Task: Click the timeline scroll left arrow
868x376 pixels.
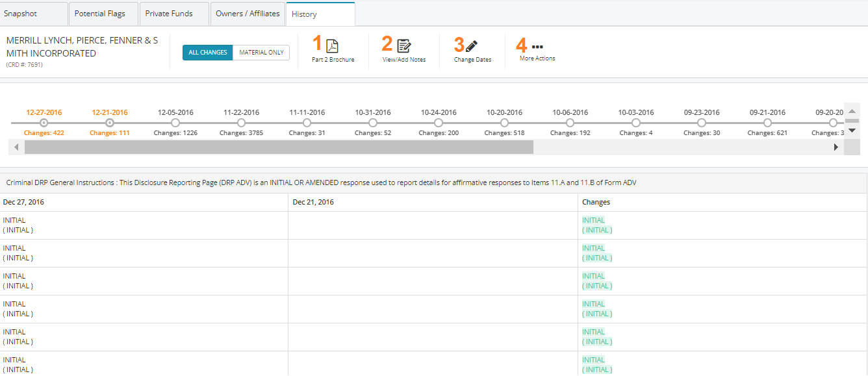Action: pyautogui.click(x=16, y=147)
